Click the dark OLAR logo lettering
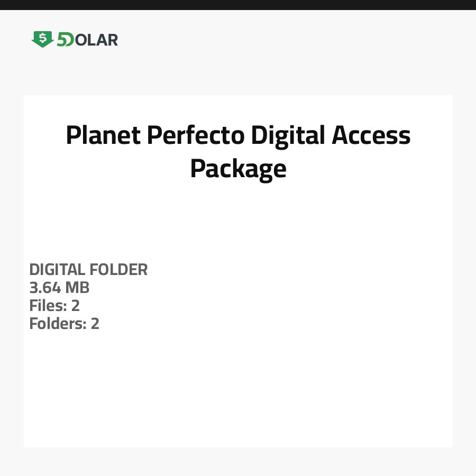This screenshot has height=476, width=476. (96, 40)
